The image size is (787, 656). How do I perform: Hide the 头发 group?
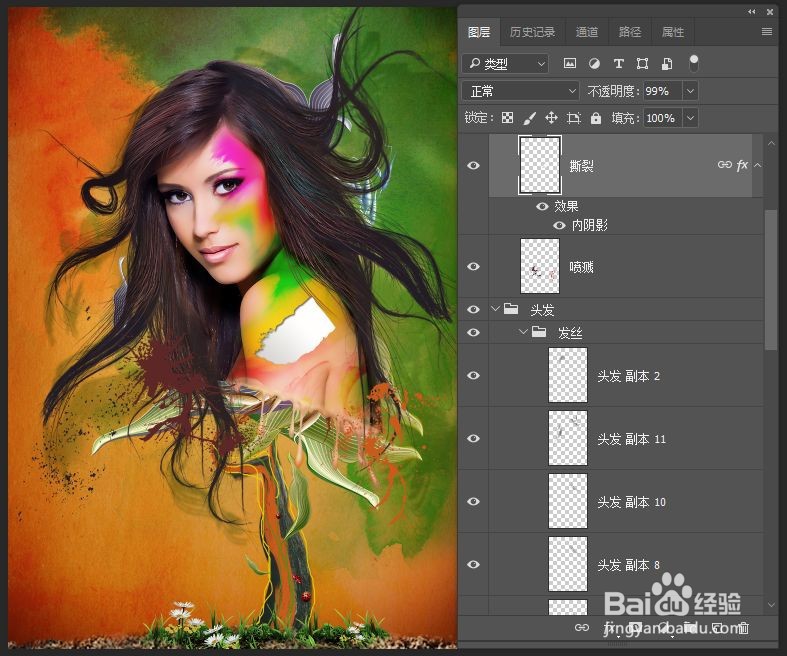pos(473,309)
